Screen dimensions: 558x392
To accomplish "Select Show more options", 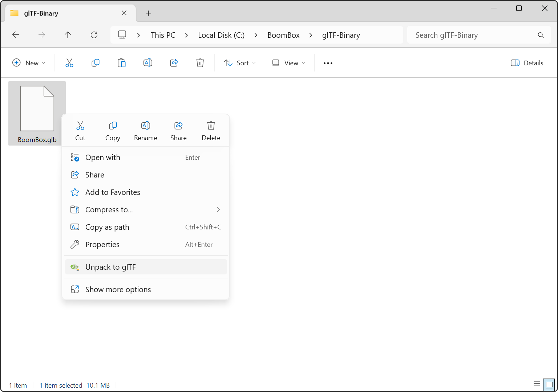I will 146,290.
